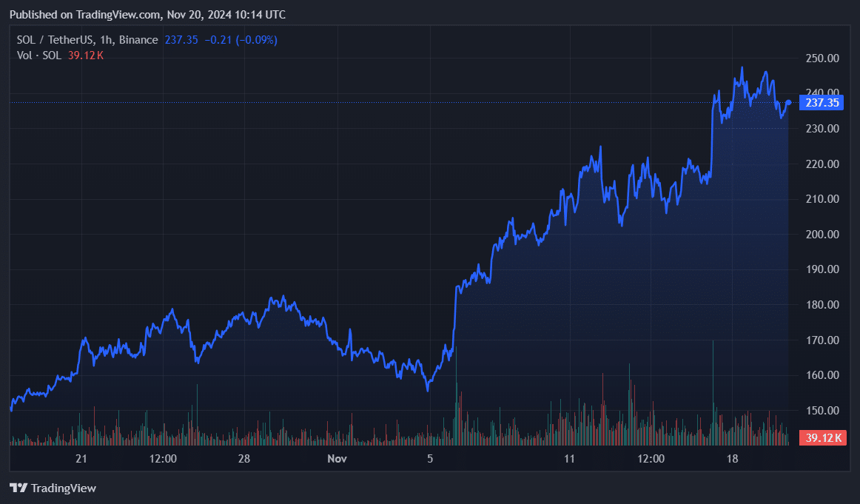Click the Nov label on time axis
The image size is (860, 504).
point(337,459)
